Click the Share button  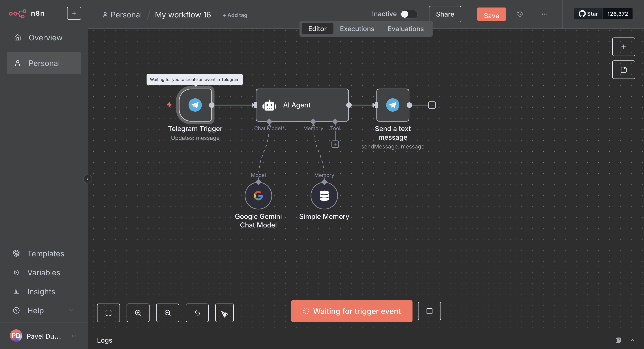tap(445, 14)
